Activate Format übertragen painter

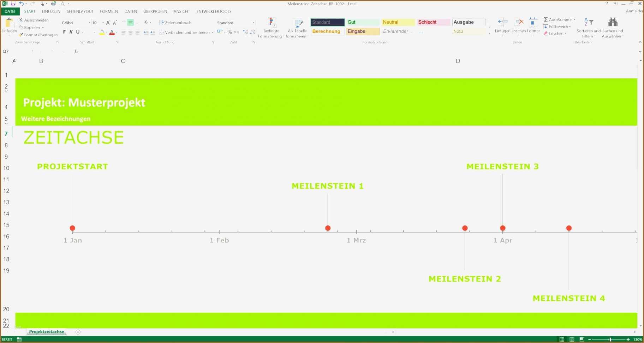[38, 35]
